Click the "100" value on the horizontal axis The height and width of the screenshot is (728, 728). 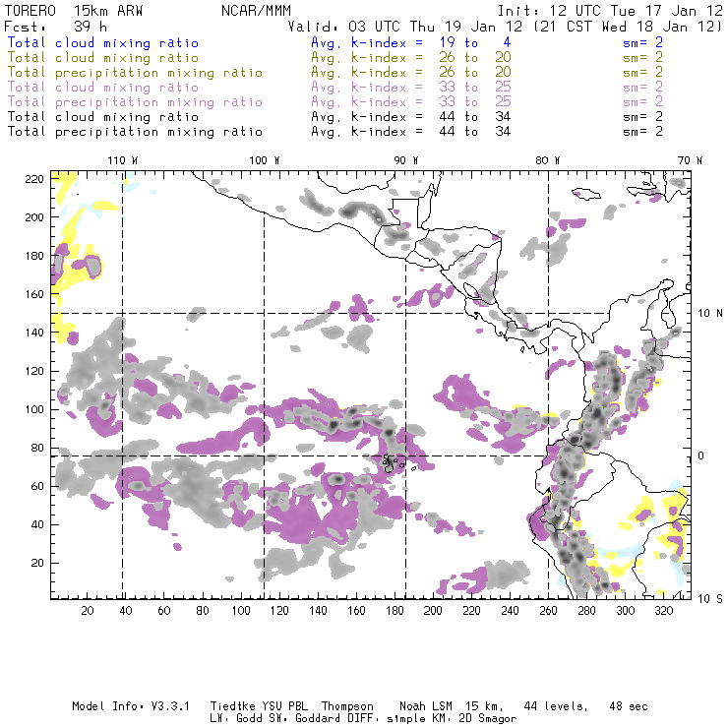(x=241, y=611)
